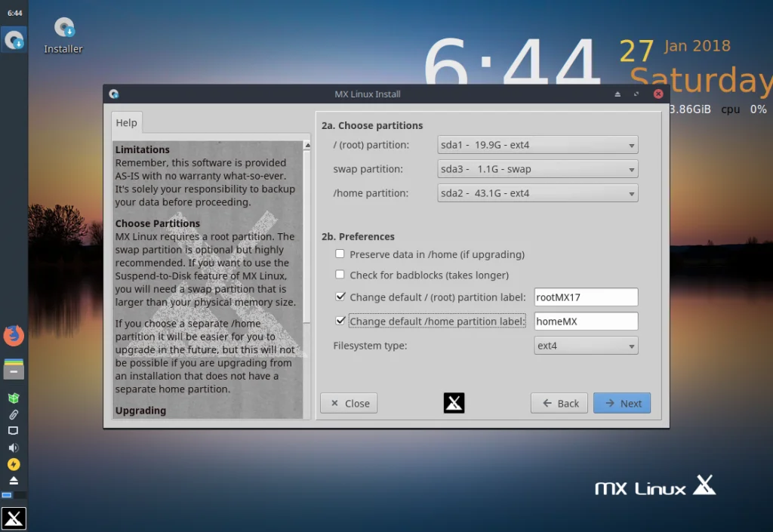The height and width of the screenshot is (532, 773).
Task: Enable Preserve data in /home option
Action: coord(340,254)
